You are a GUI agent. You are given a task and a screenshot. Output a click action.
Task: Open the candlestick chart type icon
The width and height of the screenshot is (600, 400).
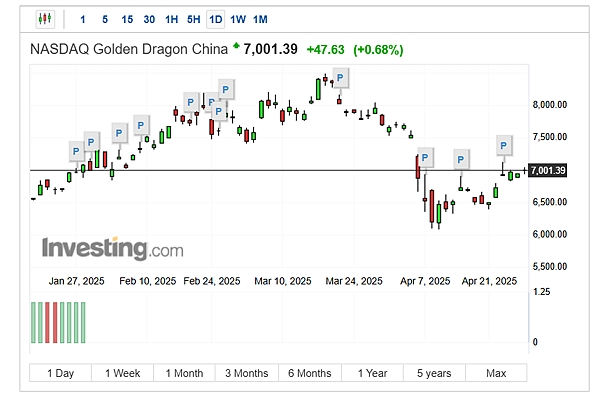(x=45, y=19)
